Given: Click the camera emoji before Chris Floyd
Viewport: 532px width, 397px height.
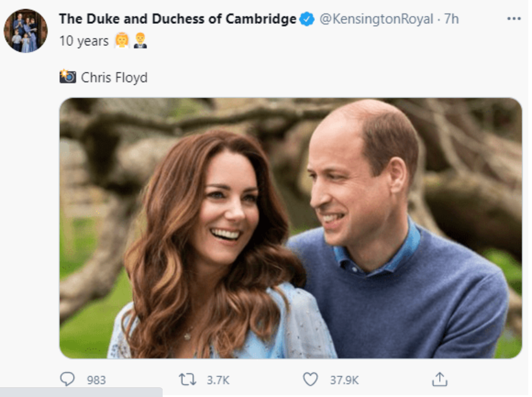Looking at the screenshot, I should [x=67, y=76].
